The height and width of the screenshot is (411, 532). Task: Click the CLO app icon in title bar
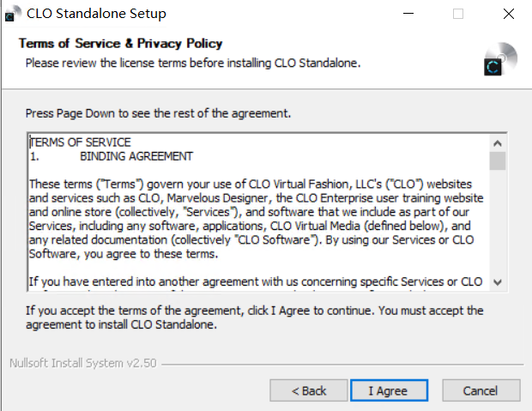click(12, 14)
